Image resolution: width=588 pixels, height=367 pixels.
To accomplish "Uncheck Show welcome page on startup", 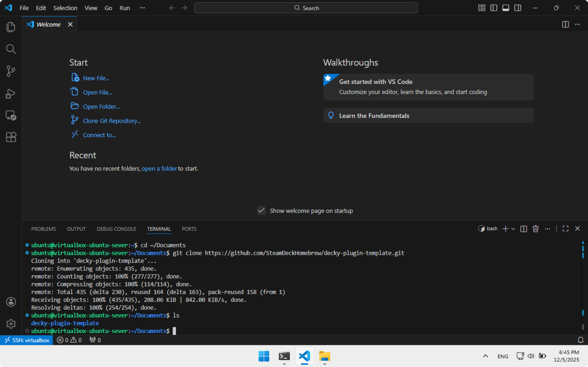I will coord(261,211).
